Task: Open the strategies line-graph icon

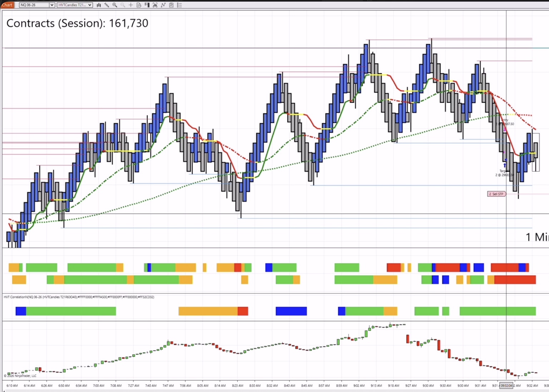Action: [x=163, y=5]
